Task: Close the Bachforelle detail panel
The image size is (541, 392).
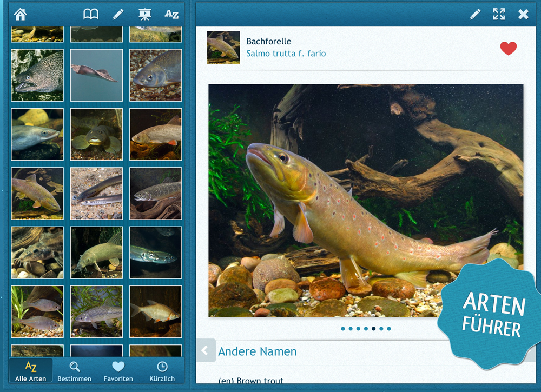Action: tap(523, 14)
